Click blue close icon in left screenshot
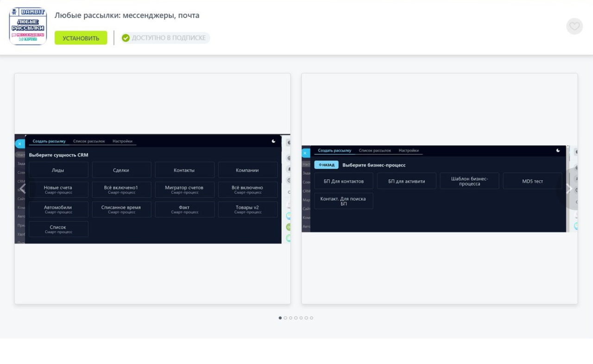The image size is (593, 364). click(19, 144)
